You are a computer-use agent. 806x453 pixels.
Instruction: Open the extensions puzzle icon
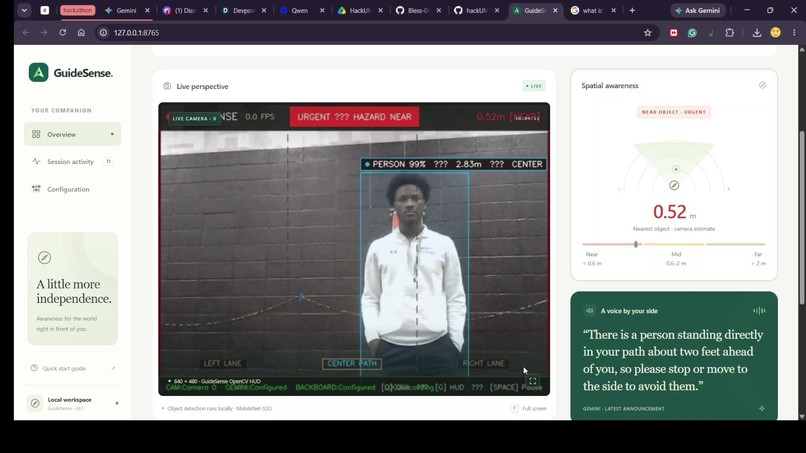729,32
